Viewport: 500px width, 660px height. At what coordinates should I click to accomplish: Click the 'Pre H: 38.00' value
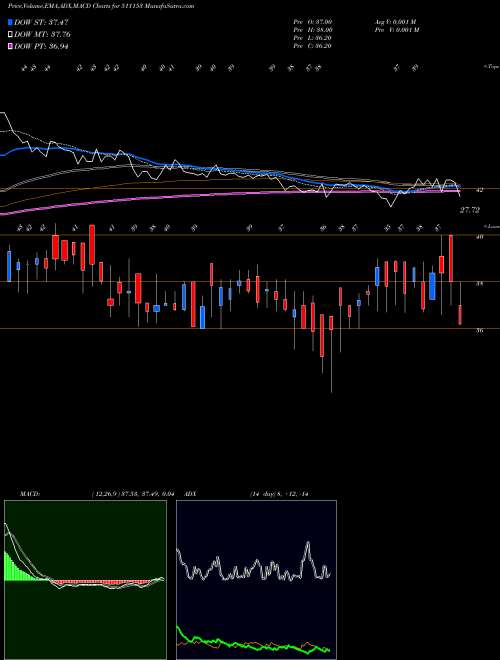(313, 30)
